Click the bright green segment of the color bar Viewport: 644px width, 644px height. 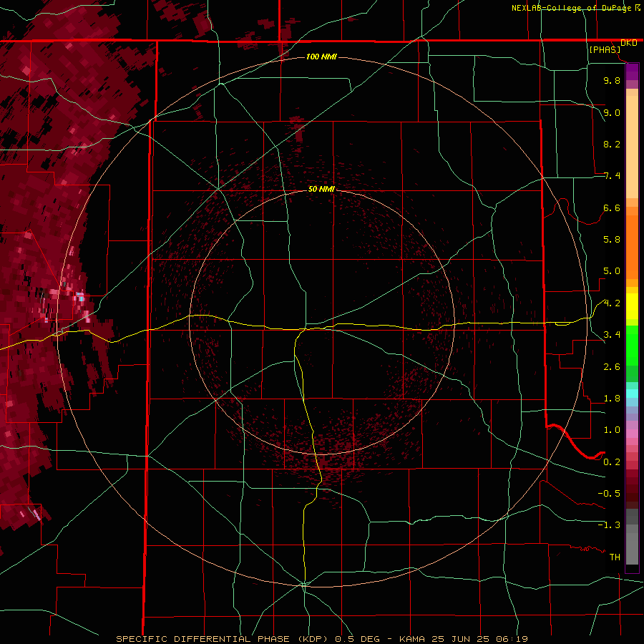[x=632, y=345]
